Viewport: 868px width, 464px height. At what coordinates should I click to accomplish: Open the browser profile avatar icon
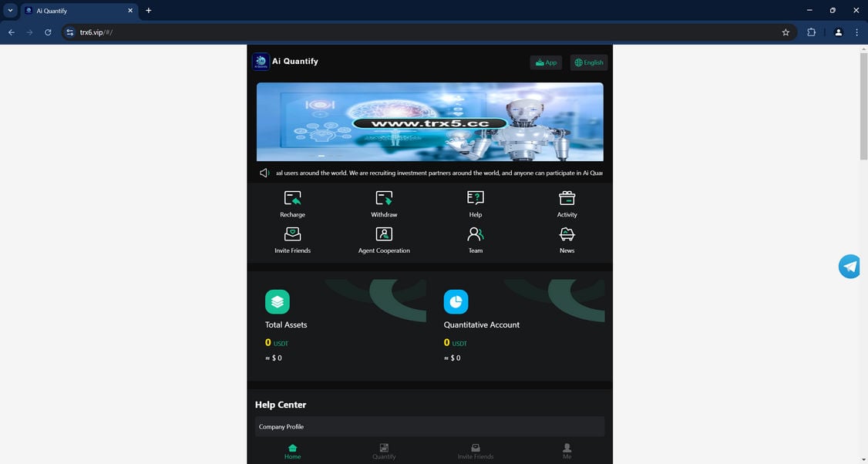[x=838, y=32]
